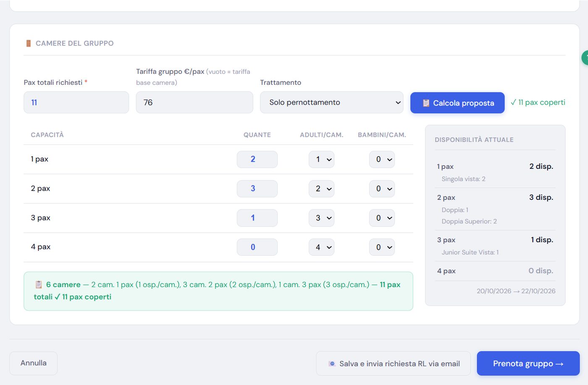Open the bambini dropdown for 2 pax
The width and height of the screenshot is (588, 385).
(x=382, y=189)
